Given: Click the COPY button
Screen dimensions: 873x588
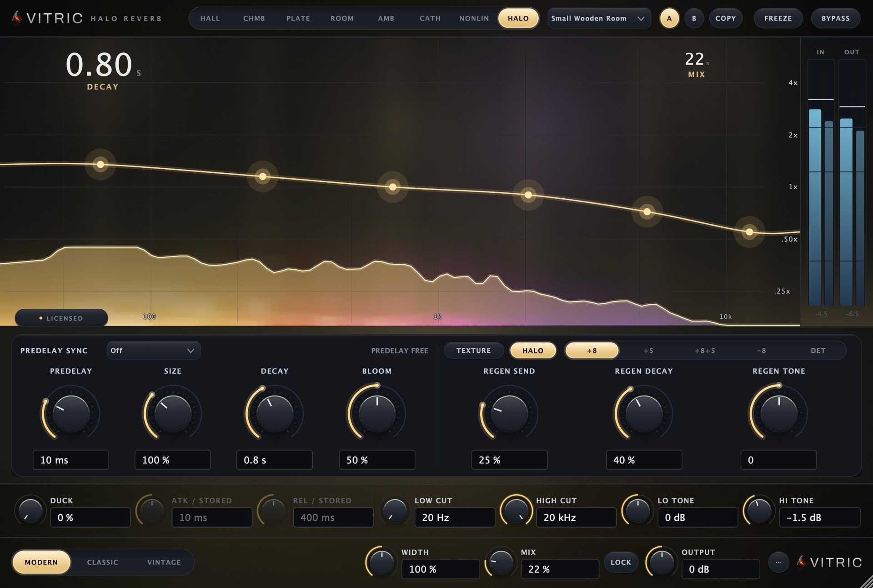Looking at the screenshot, I should tap(726, 19).
